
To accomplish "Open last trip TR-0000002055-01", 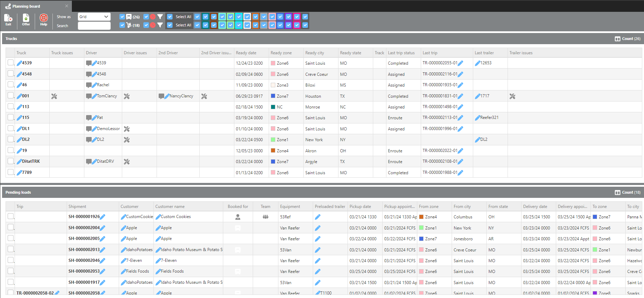I will pyautogui.click(x=440, y=63).
